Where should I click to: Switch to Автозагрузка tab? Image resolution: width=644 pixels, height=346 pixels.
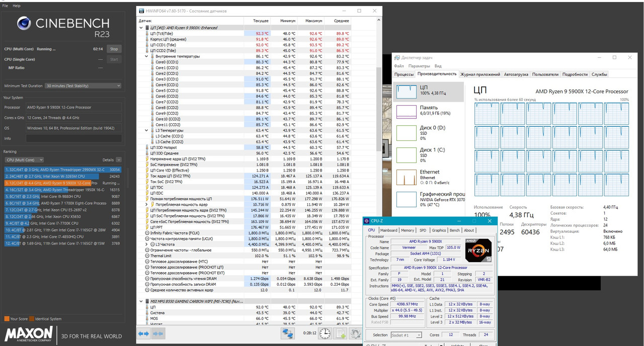[x=516, y=74]
